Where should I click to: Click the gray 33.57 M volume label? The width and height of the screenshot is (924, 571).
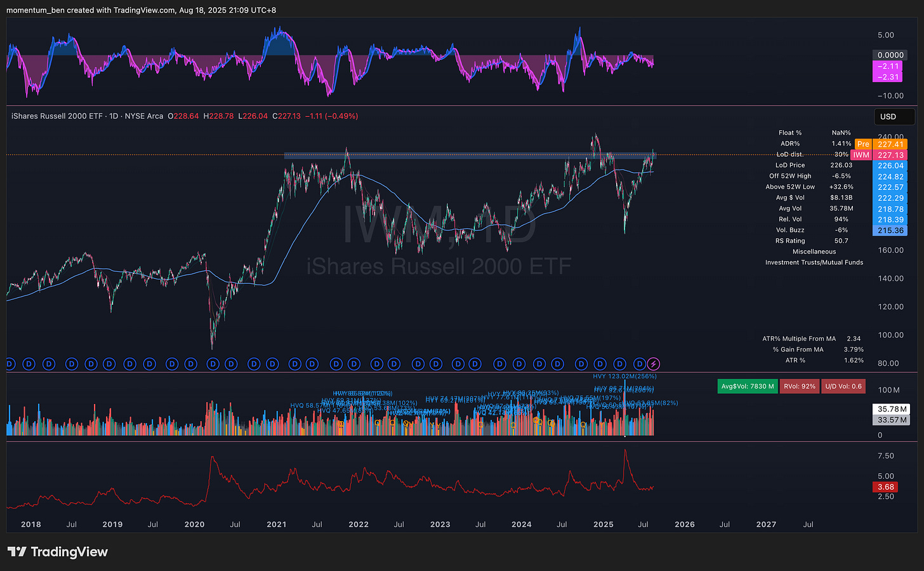point(892,420)
